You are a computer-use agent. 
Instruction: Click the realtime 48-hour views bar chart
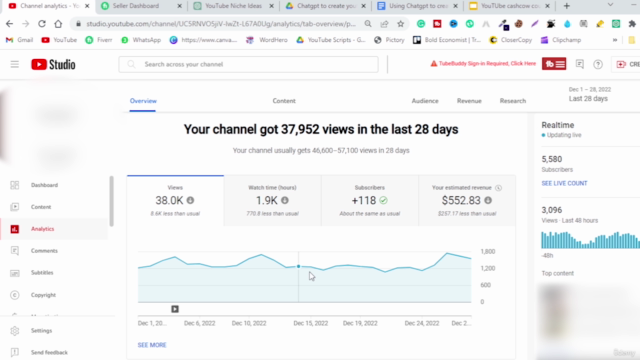(590, 240)
